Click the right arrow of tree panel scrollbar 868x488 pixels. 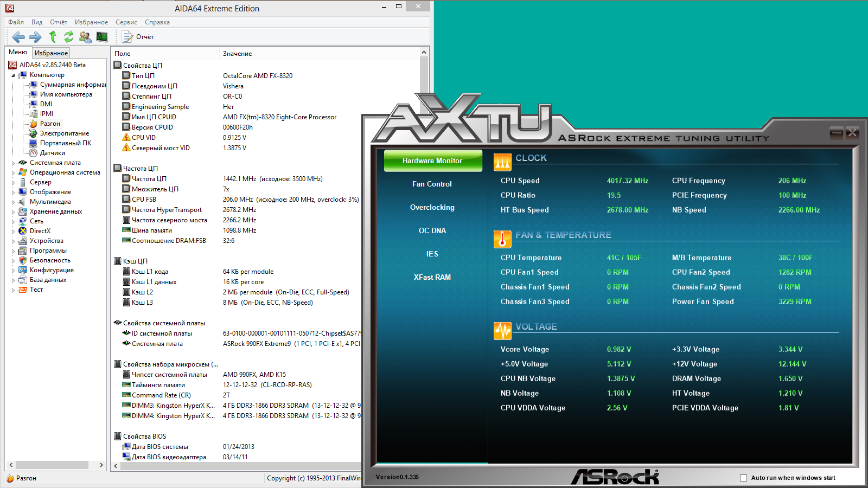[101, 465]
